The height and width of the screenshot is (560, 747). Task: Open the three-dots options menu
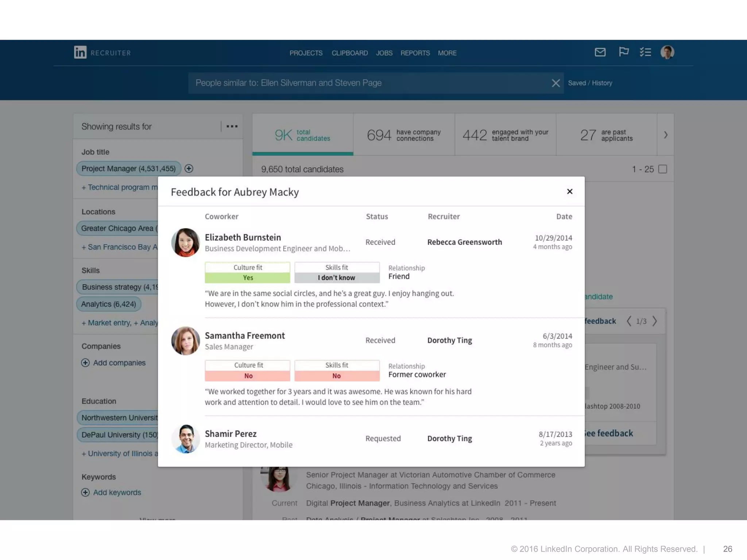click(232, 127)
